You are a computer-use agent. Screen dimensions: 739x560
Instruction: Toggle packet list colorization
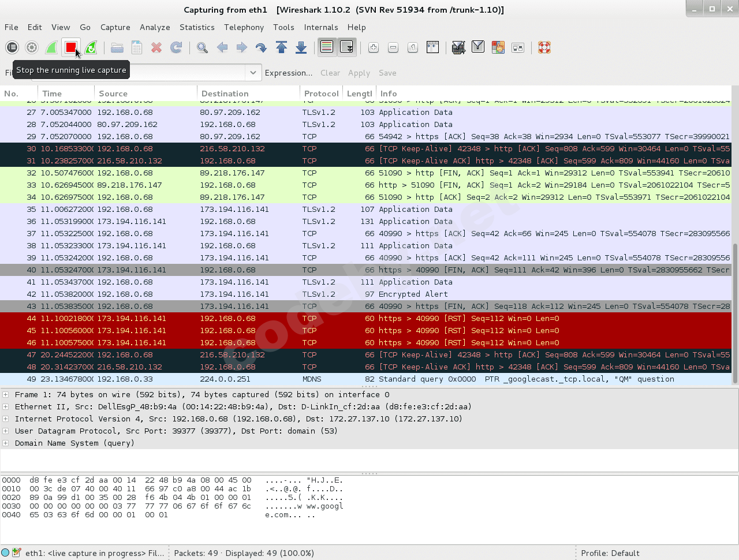point(327,48)
